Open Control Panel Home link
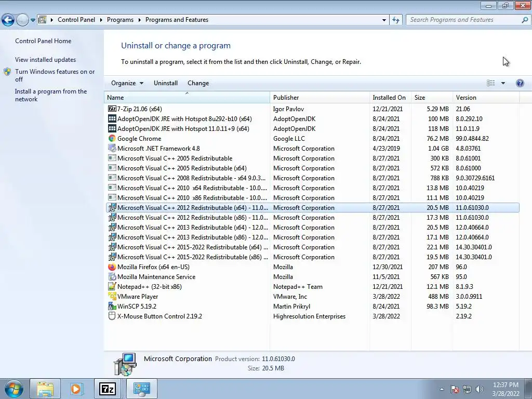This screenshot has width=532, height=399. click(x=43, y=41)
